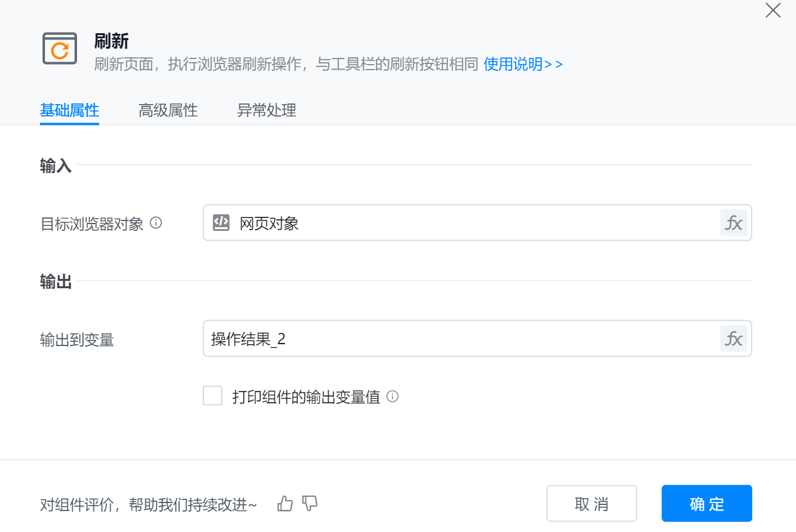Image resolution: width=796 pixels, height=532 pixels.
Task: Open the 使用说明>> link
Action: [523, 64]
